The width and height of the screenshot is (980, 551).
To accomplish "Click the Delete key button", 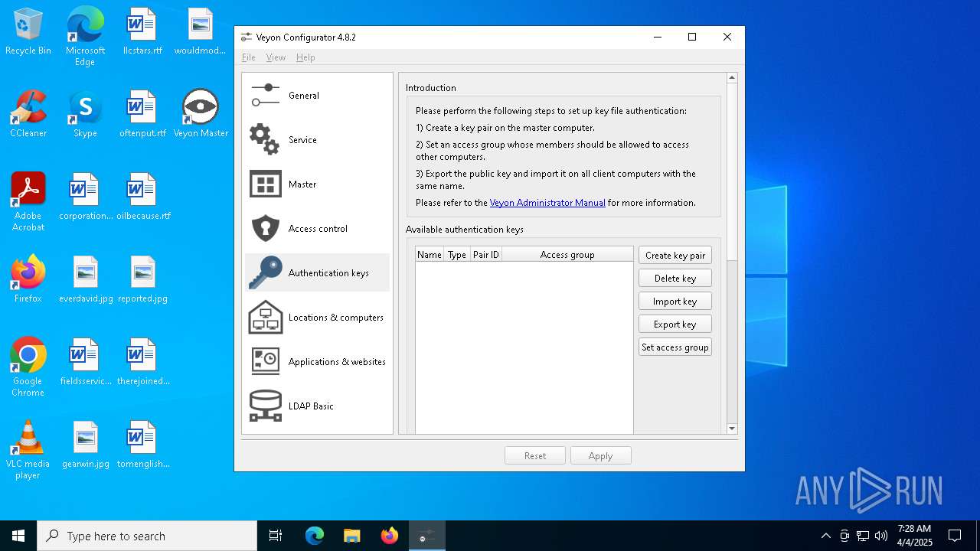I will tap(675, 278).
